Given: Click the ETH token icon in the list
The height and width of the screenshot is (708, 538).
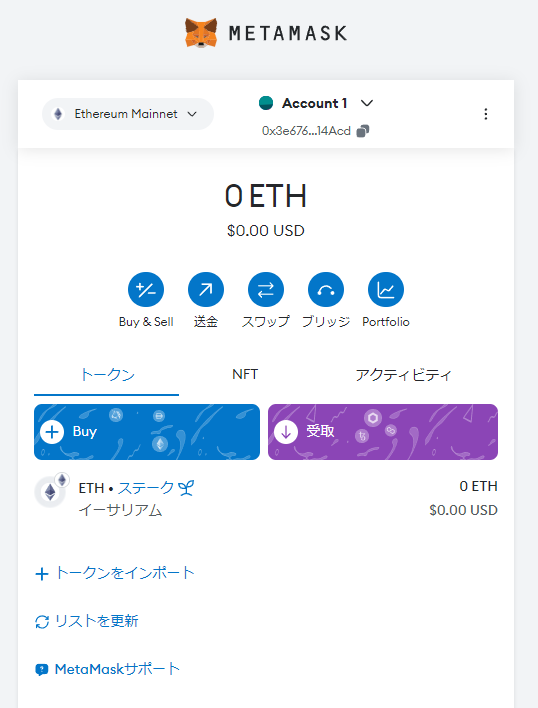Looking at the screenshot, I should (50, 492).
